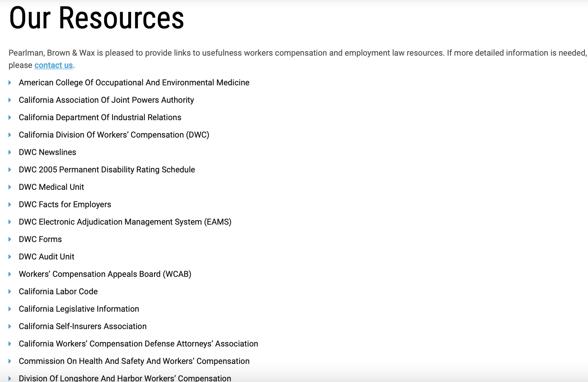Visit DWC Medical Unit link
The height and width of the screenshot is (382, 588).
(x=52, y=187)
